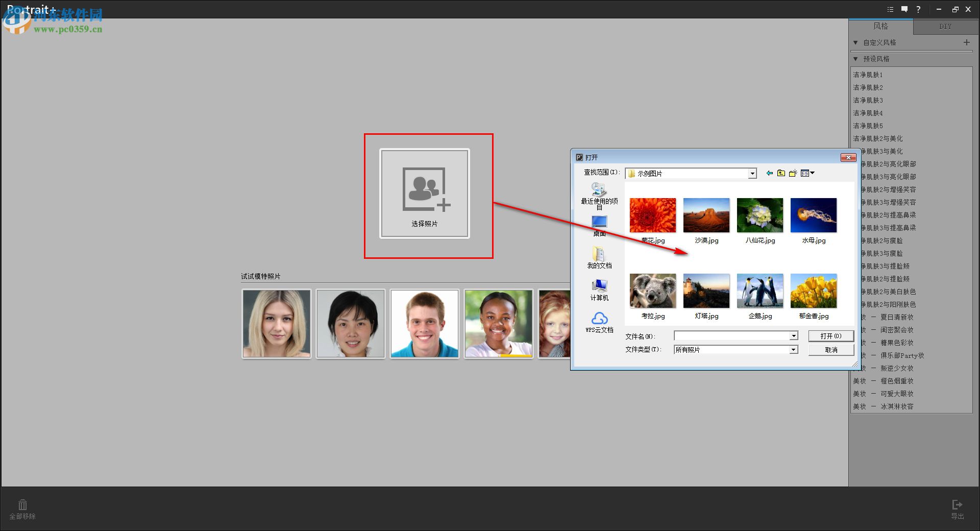This screenshot has width=980, height=531.
Task: Open the 文件类型 file type dropdown
Action: 793,349
